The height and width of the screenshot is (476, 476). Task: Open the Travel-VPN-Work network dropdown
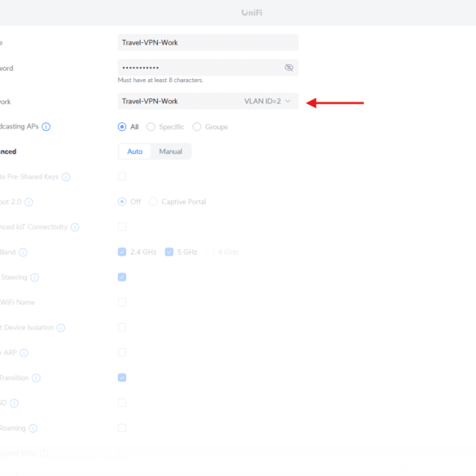click(x=208, y=101)
